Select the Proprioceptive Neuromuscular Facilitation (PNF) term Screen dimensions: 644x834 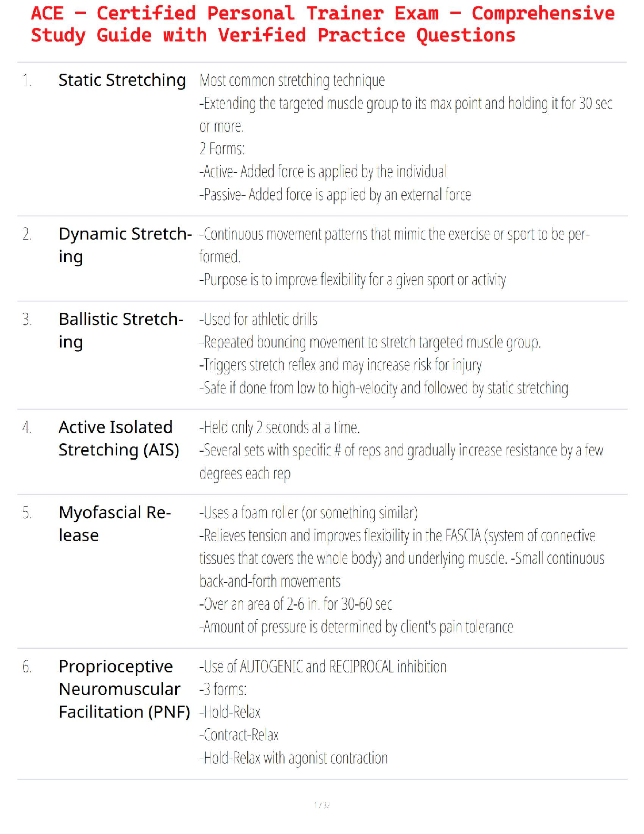coord(124,689)
